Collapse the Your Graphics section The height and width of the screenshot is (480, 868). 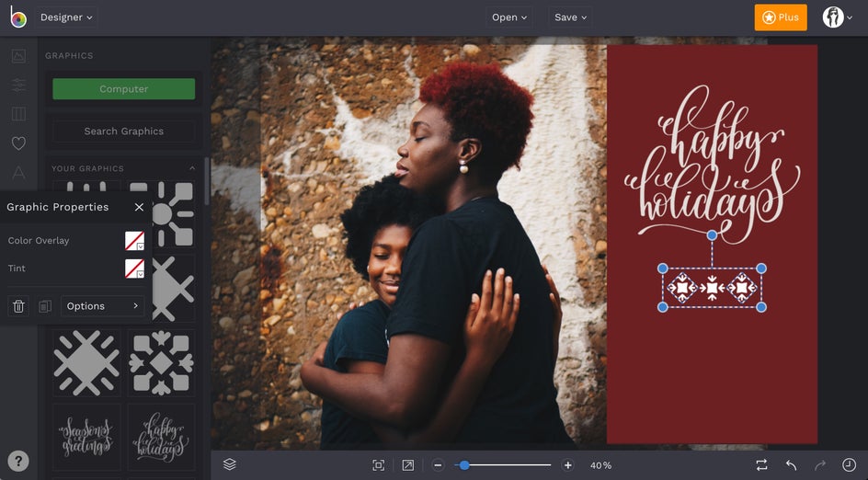click(x=192, y=168)
